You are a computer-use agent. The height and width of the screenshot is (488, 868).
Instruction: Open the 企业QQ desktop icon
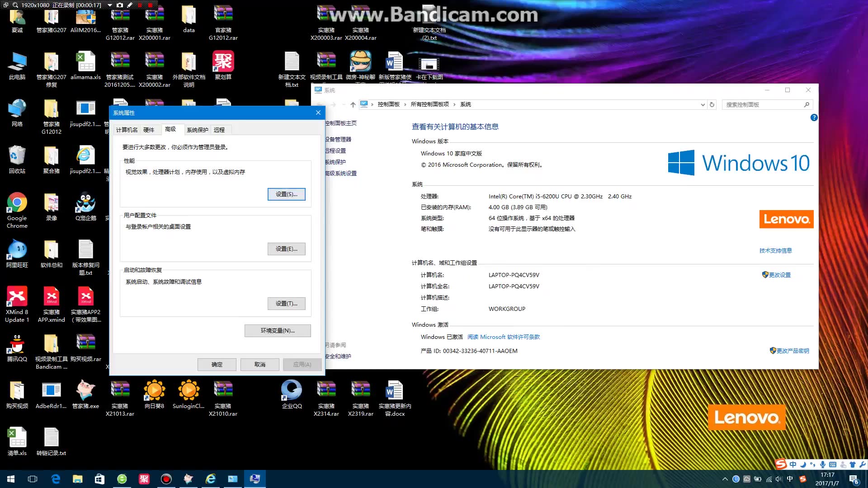coord(292,394)
